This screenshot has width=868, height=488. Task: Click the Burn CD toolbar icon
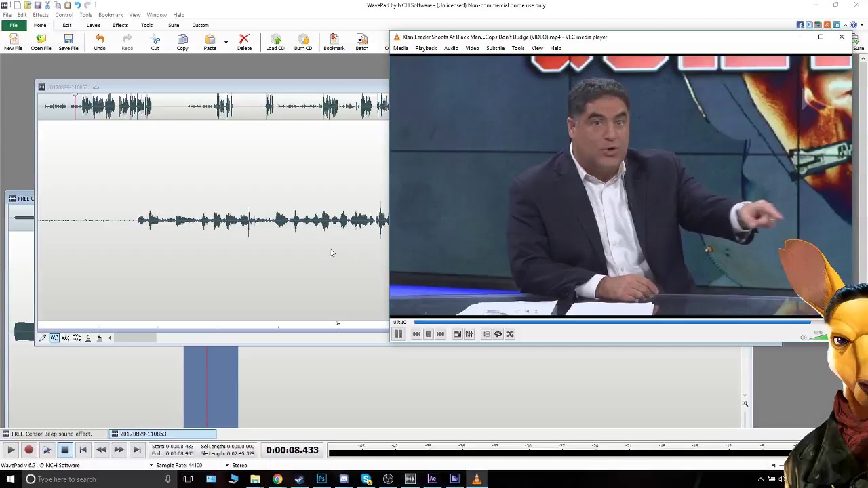click(303, 42)
